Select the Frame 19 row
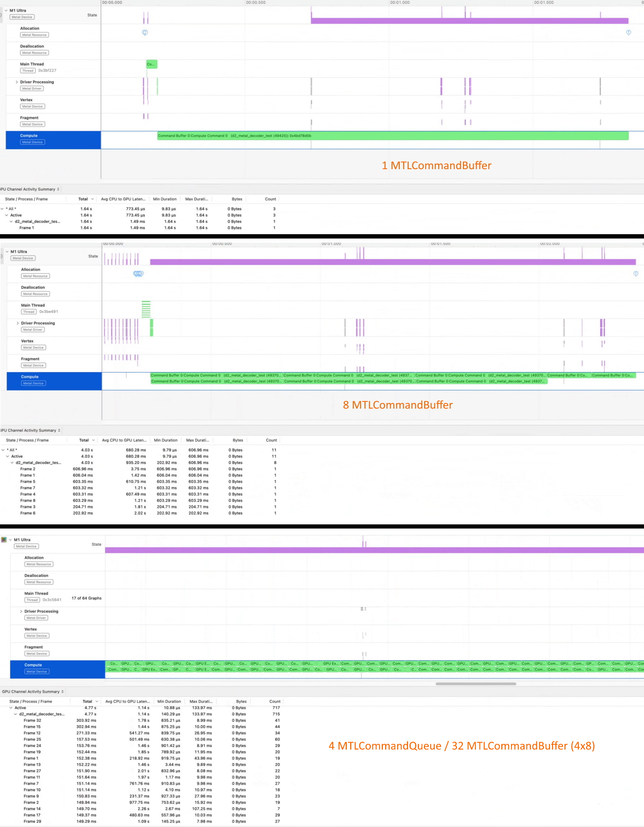 (142, 752)
